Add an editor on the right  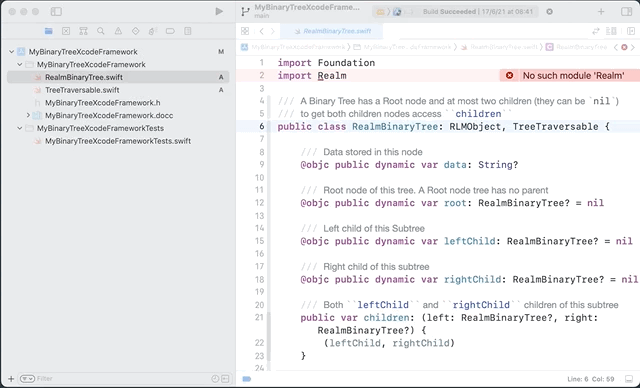631,31
